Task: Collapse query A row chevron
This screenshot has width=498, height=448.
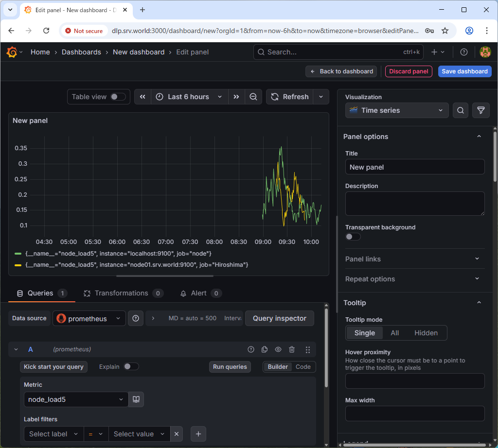Action: tap(16, 349)
